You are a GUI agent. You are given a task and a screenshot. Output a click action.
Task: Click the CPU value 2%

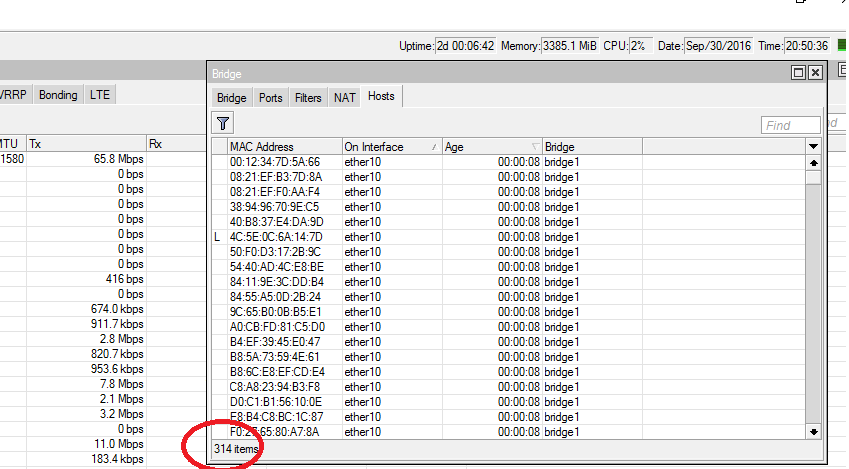[640, 46]
